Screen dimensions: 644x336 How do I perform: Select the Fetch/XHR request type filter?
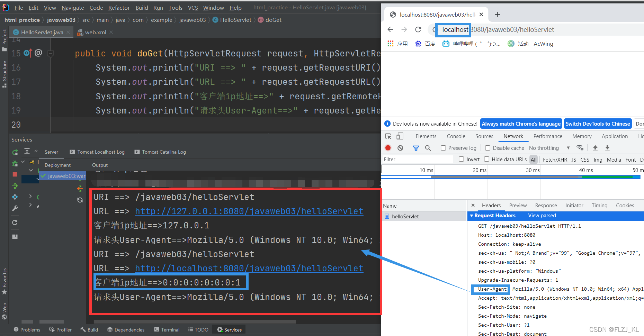(555, 160)
